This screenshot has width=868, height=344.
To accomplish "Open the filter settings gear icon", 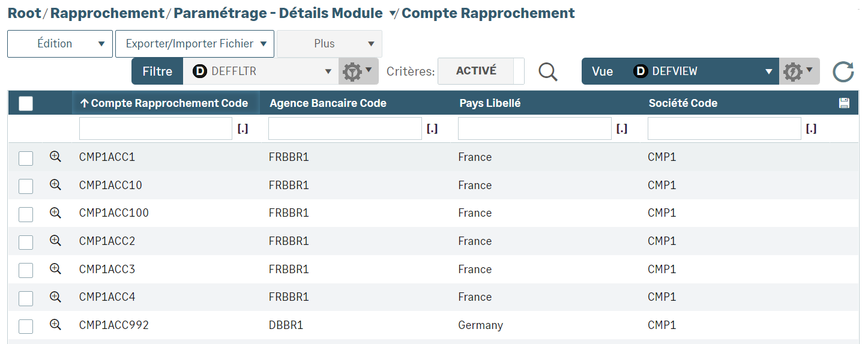I will coord(358,71).
